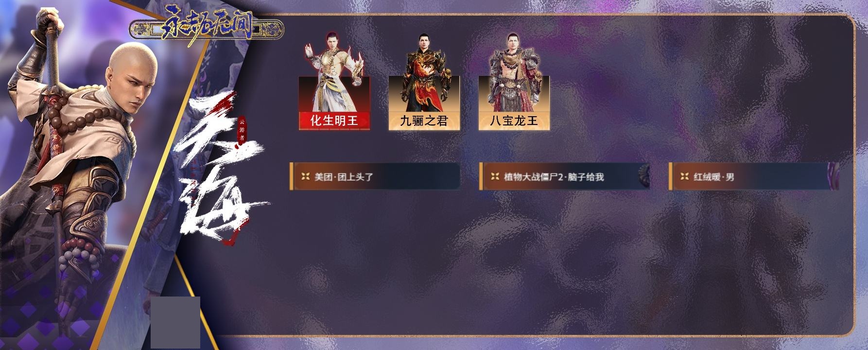The image size is (868, 350).
Task: Click the cross icon beside 植物大战僵尸2·脑子给我
Action: coord(495,176)
